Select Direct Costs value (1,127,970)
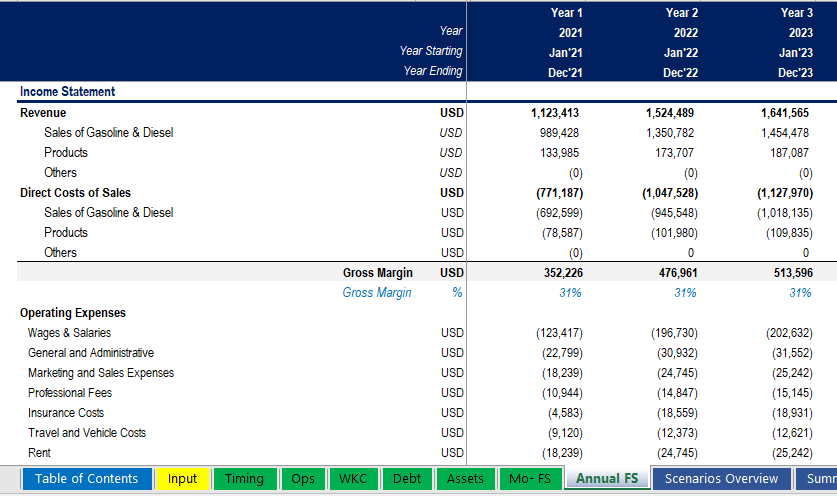The image size is (837, 496). 785,193
